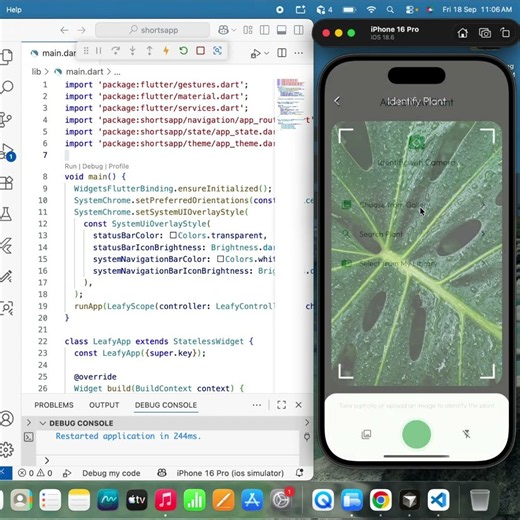Take a simulator screenshot
520x520 pixels.
point(485,33)
